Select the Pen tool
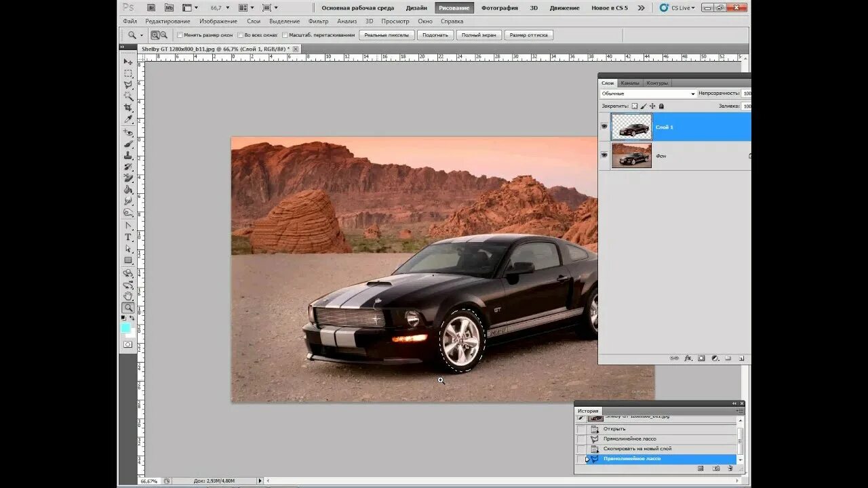 click(x=128, y=226)
